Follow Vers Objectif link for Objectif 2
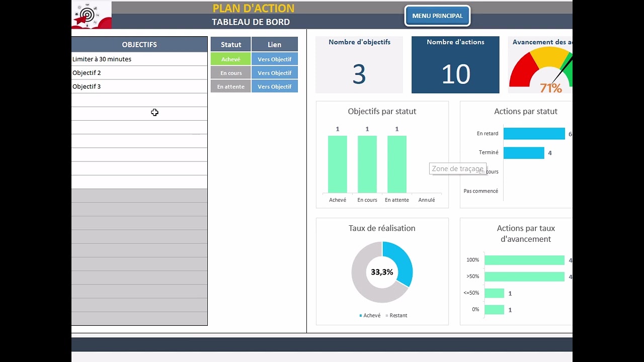The height and width of the screenshot is (362, 644). coord(275,73)
